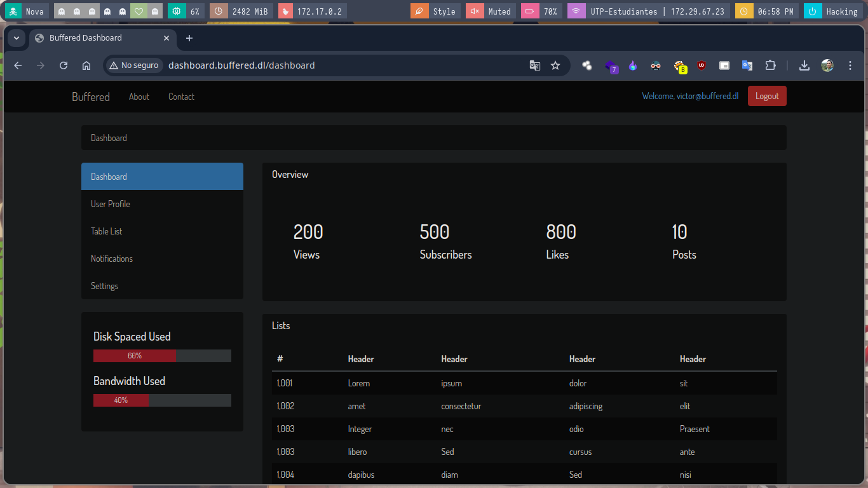The image size is (868, 488).
Task: Open the About link in navbar
Action: point(139,97)
